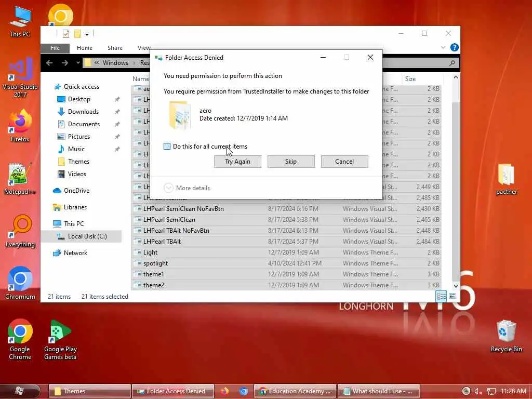Click the New folder icon in title bar
Screen dimensions: 532x399
pos(77,34)
